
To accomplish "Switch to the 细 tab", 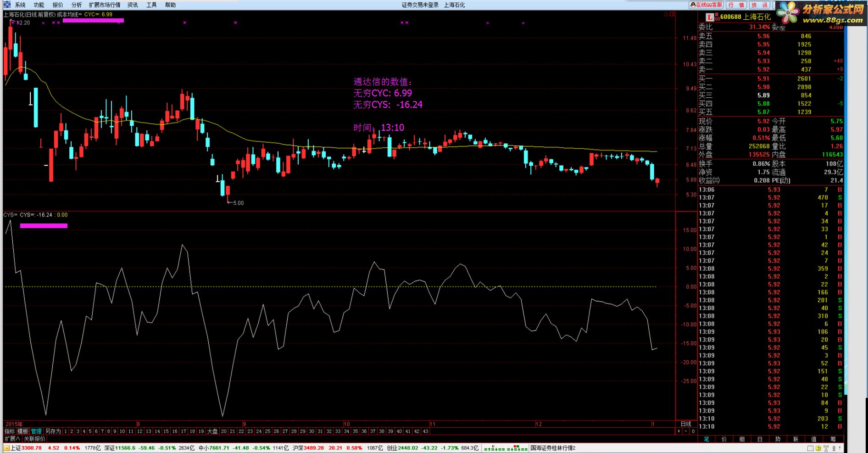I will click(x=742, y=439).
